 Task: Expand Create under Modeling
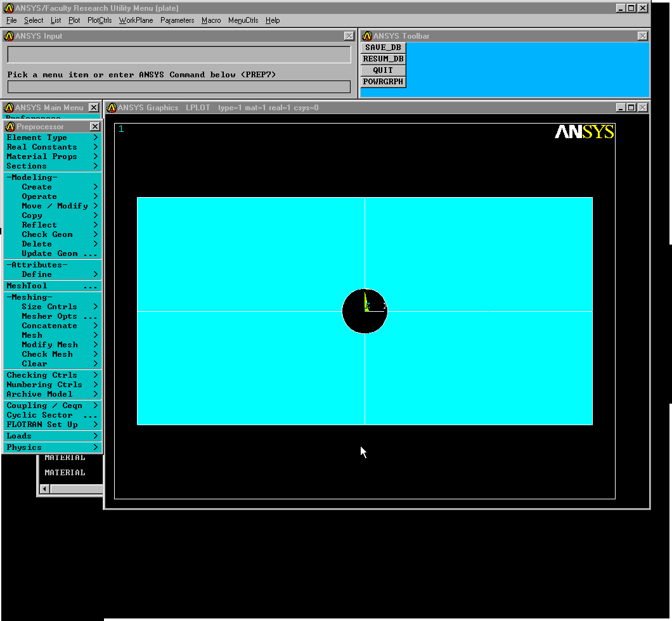pyautogui.click(x=52, y=187)
